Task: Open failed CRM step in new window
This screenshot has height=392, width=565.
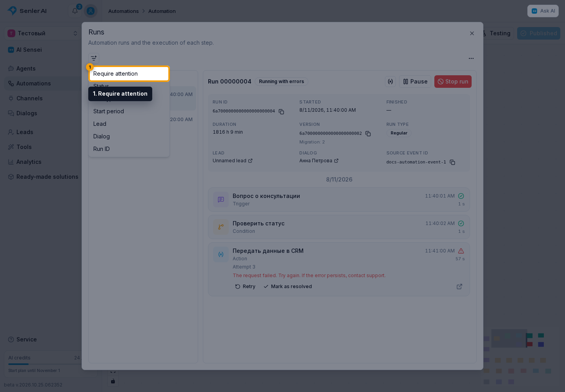Action: [x=459, y=287]
